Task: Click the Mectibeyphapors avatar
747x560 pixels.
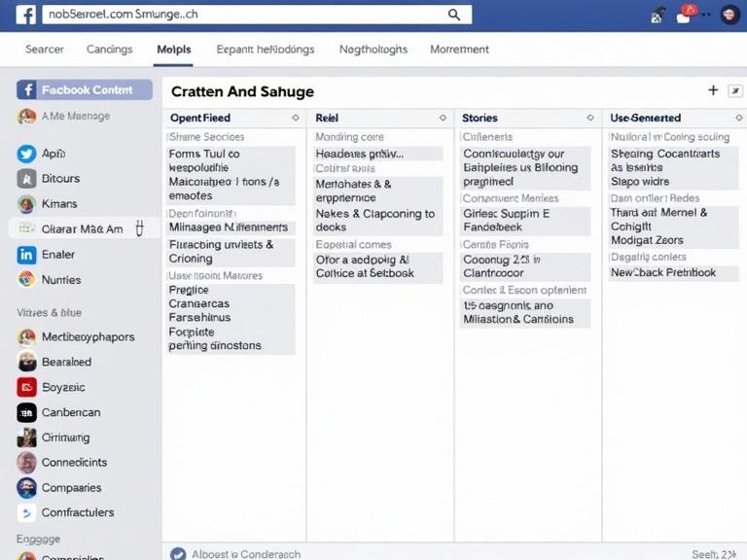Action: [26, 336]
